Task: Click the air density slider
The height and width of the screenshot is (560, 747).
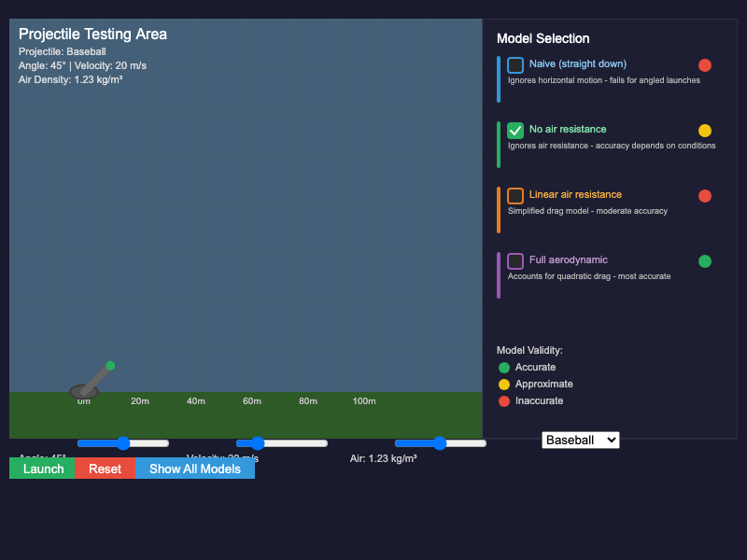Action: [440, 443]
